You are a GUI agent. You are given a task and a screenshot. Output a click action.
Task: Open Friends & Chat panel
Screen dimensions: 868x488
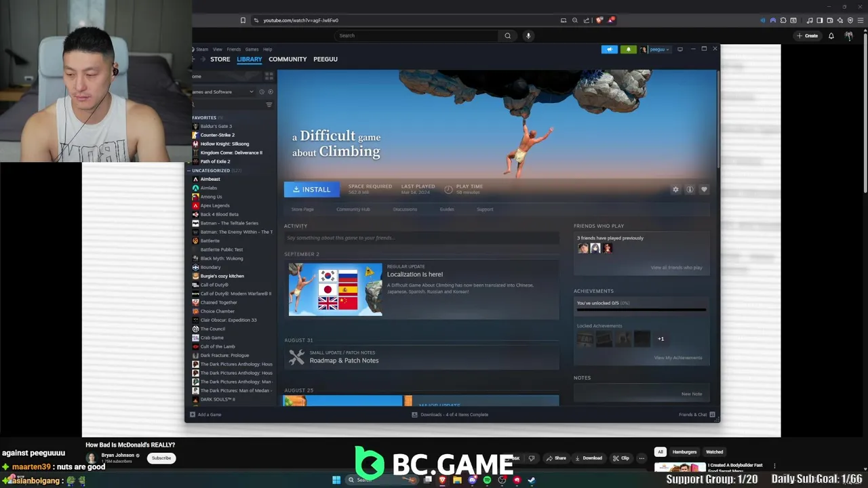(697, 415)
